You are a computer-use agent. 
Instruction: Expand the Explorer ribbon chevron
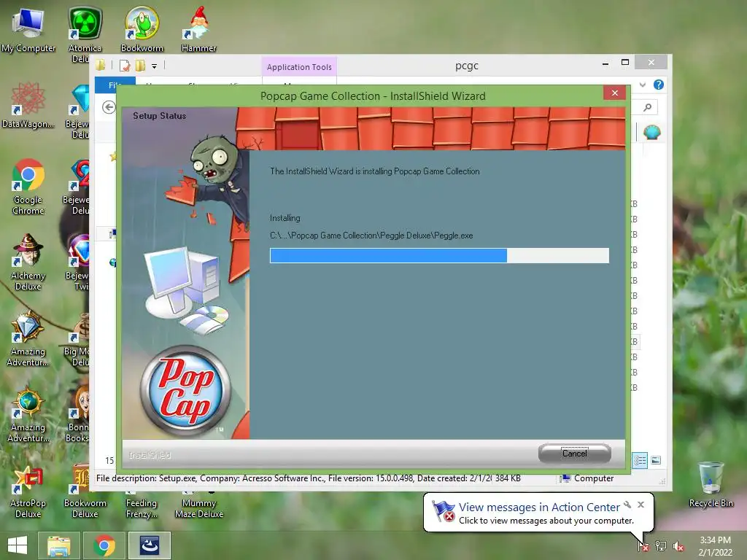pyautogui.click(x=643, y=85)
